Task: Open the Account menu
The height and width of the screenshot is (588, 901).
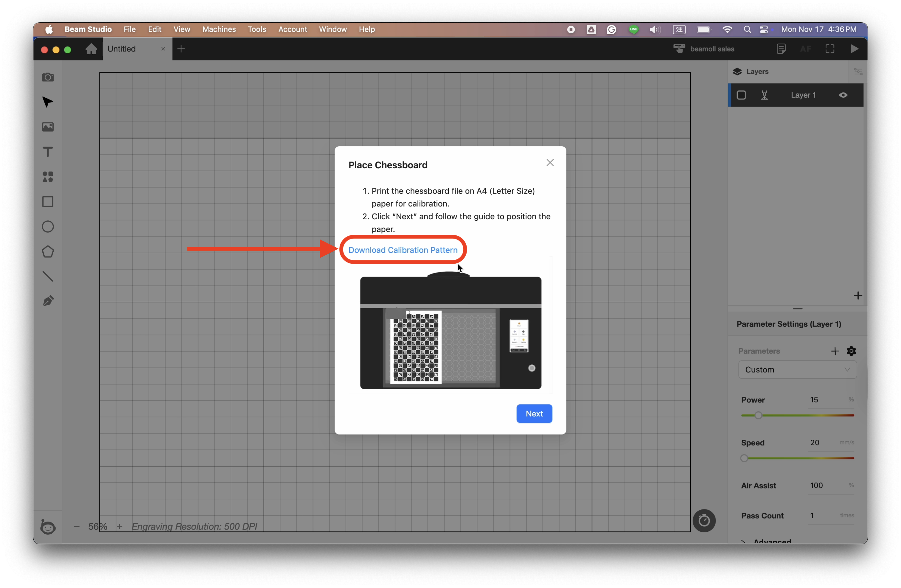Action: click(293, 29)
